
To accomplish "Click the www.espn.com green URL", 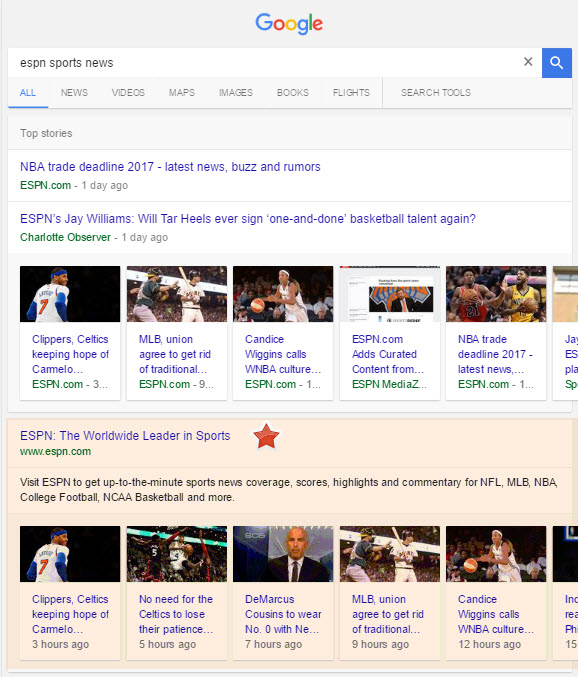I will point(55,452).
